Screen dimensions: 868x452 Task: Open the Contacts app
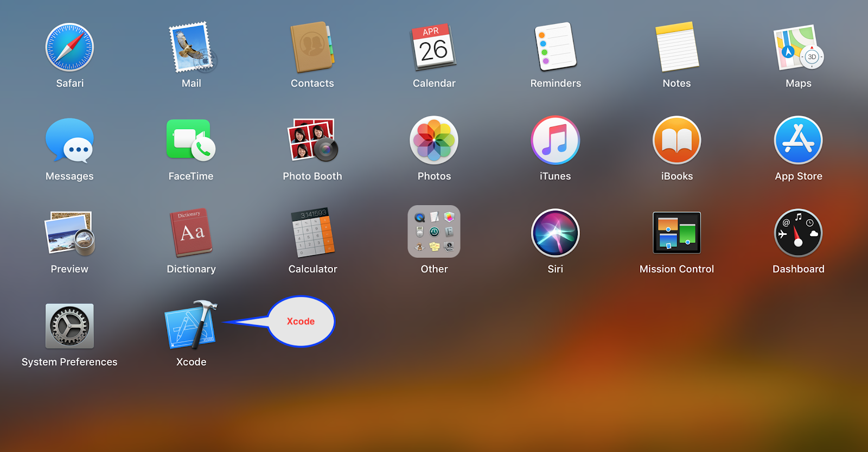[x=312, y=47]
